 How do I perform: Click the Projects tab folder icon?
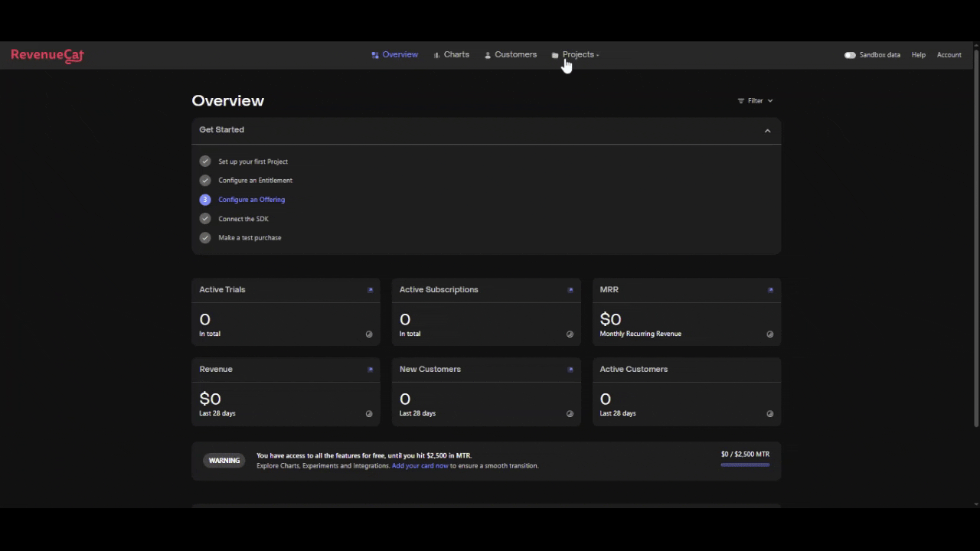point(555,55)
